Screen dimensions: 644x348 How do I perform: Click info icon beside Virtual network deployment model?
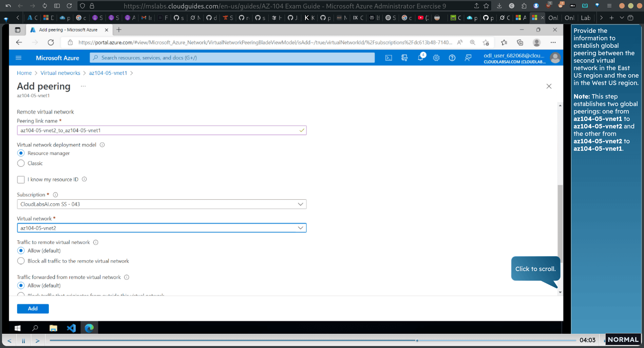102,145
